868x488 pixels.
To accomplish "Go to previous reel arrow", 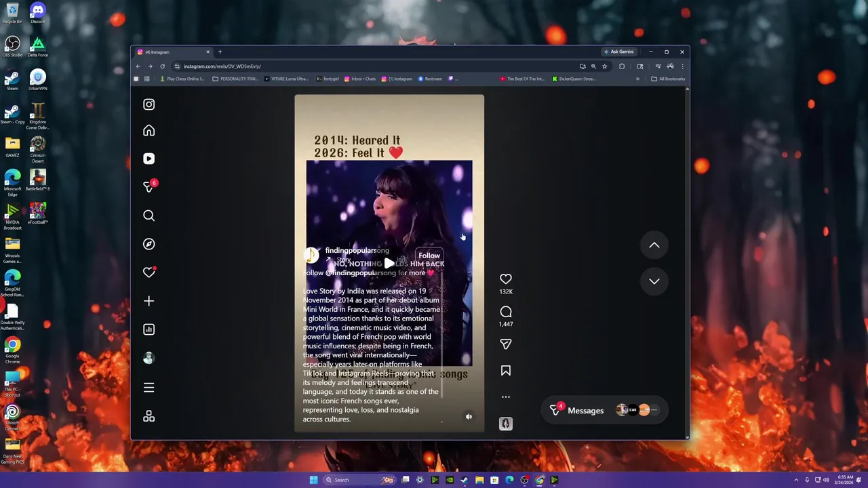I will (x=654, y=245).
